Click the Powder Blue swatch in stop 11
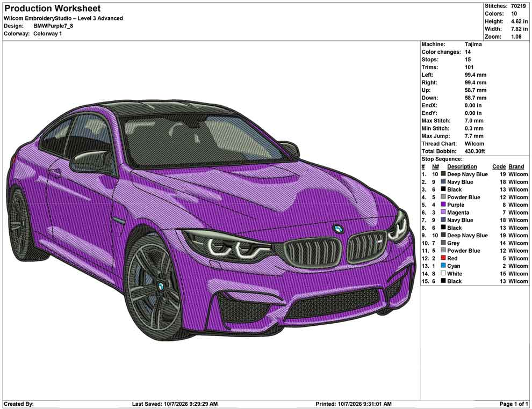 (443, 250)
